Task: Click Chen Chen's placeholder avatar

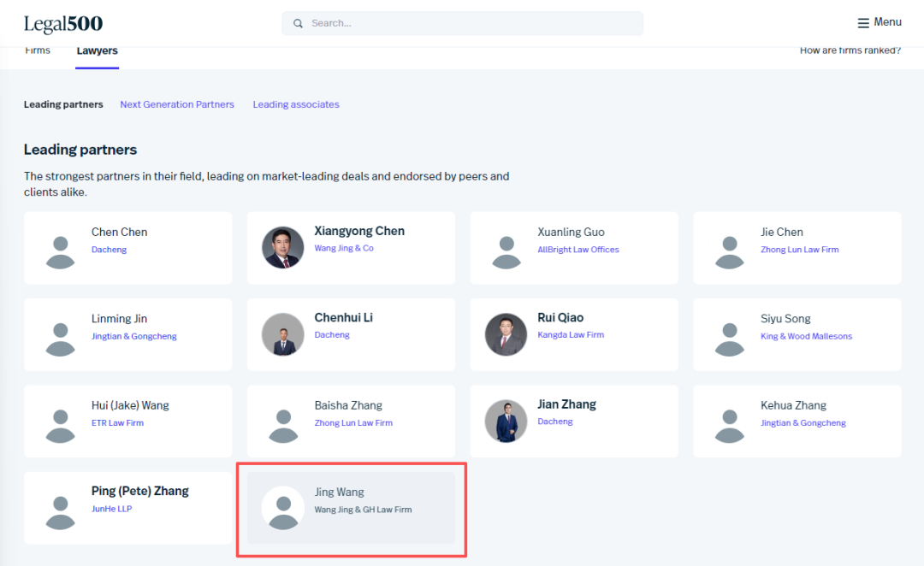Action: pos(60,253)
